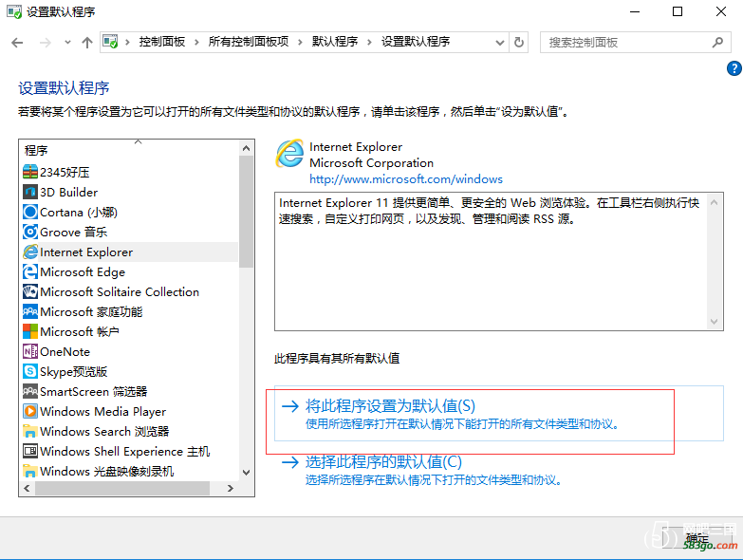Click the search magnifier icon
Image resolution: width=743 pixels, height=560 pixels.
pyautogui.click(x=717, y=42)
